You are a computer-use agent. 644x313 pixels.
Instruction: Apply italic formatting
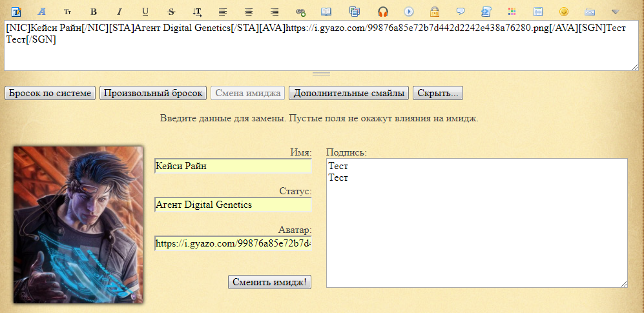[x=119, y=12]
